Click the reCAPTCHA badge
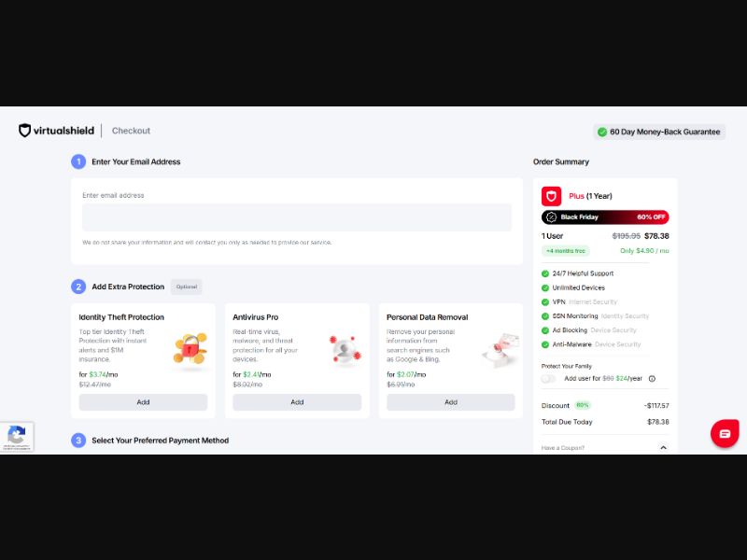The image size is (747, 560). click(17, 437)
